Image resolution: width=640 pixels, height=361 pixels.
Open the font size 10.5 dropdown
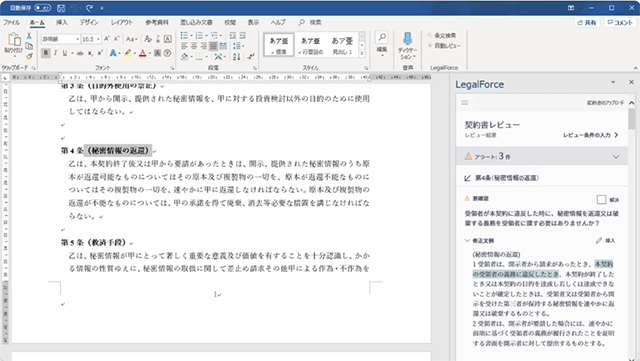point(98,39)
